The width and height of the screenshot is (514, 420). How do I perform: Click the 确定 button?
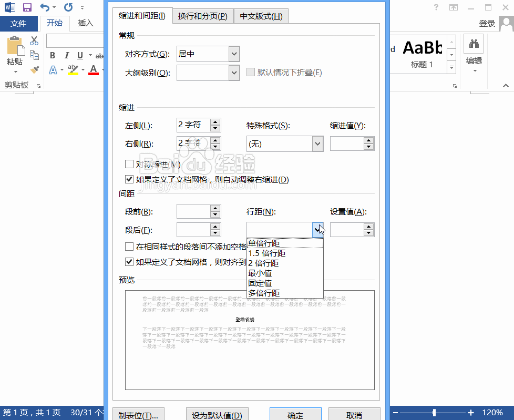click(x=295, y=415)
